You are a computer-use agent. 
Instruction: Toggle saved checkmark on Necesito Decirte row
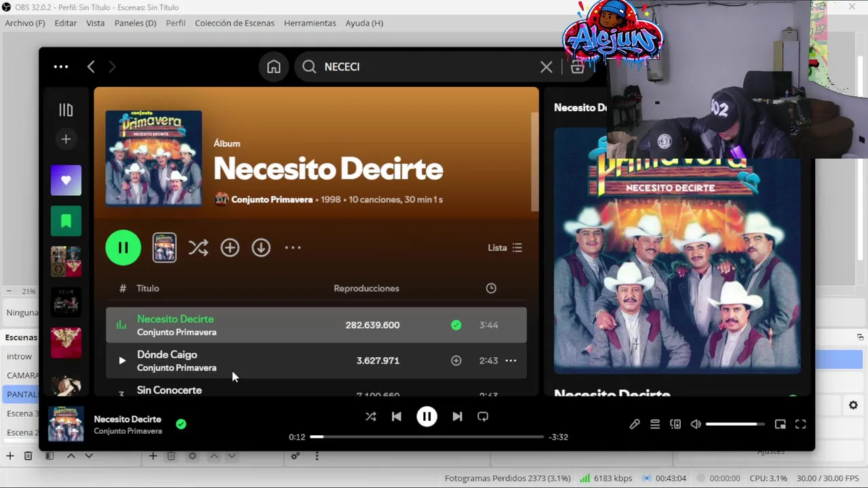pyautogui.click(x=456, y=325)
